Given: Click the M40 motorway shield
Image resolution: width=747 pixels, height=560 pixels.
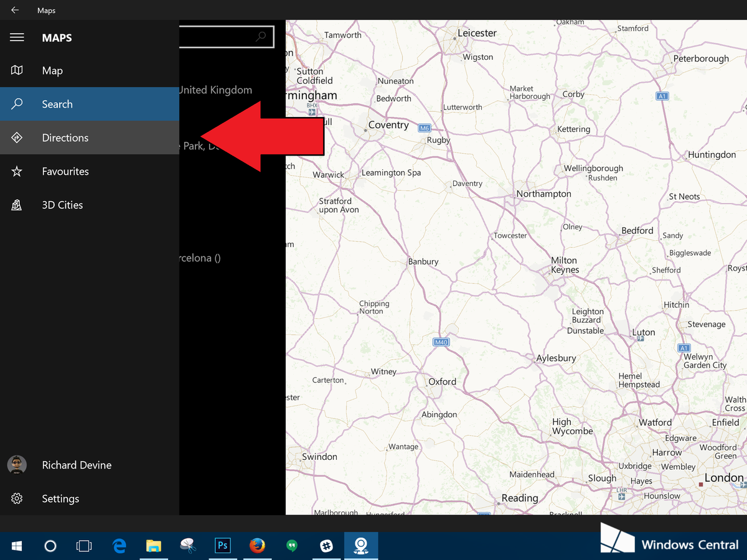Looking at the screenshot, I should 441,342.
